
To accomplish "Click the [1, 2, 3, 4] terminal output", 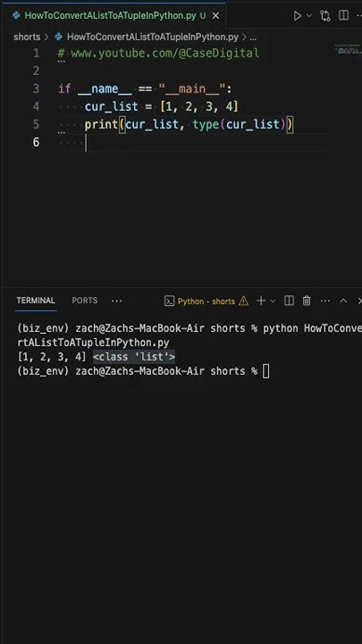I will pyautogui.click(x=52, y=357).
